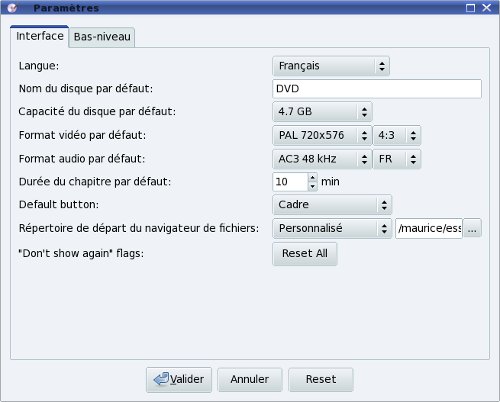The height and width of the screenshot is (402, 500).
Task: Select the Interface tab
Action: [40, 36]
